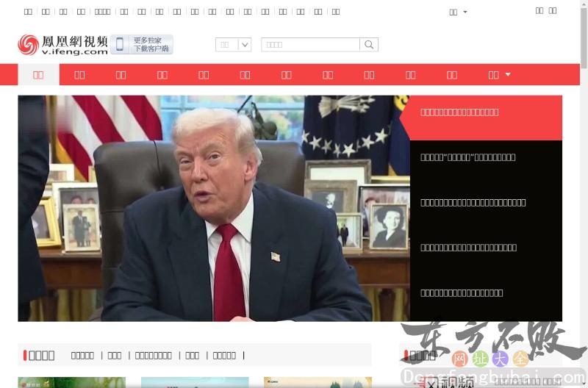Click the rightmost link in the top utility bar
Image resolution: width=588 pixels, height=388 pixels.
pos(553,11)
